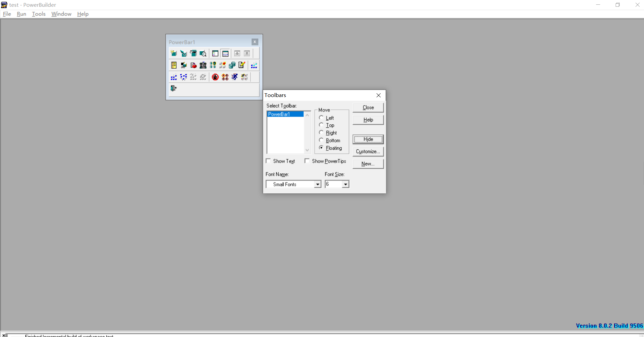
Task: Run the application with running man icon
Action: coord(235,77)
